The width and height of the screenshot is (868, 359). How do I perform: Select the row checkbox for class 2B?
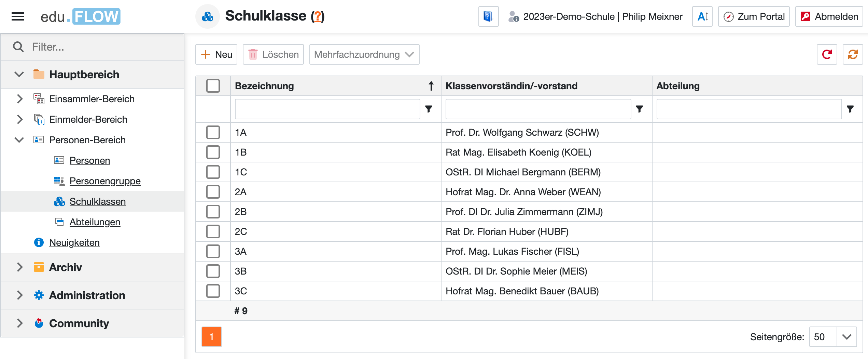[213, 212]
